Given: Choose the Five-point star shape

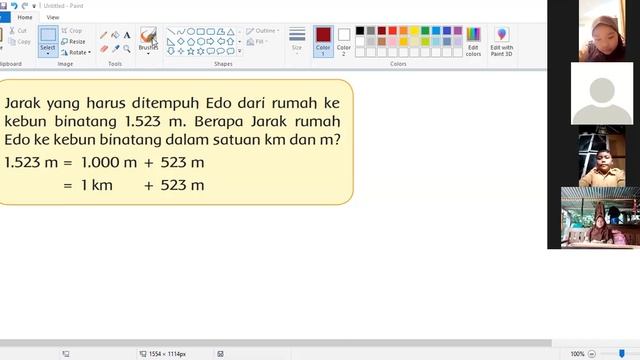Looking at the screenshot, I should (x=191, y=51).
